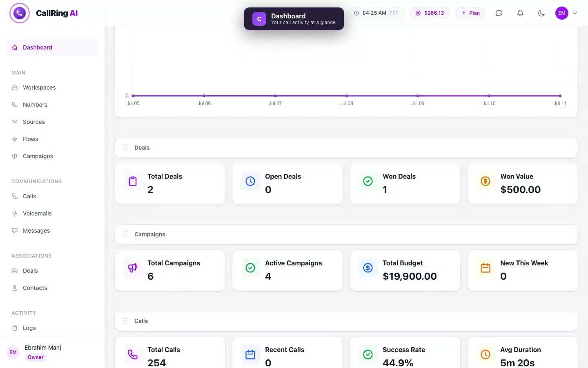Open Sources from sidebar
The width and height of the screenshot is (588, 368).
tap(52, 122)
